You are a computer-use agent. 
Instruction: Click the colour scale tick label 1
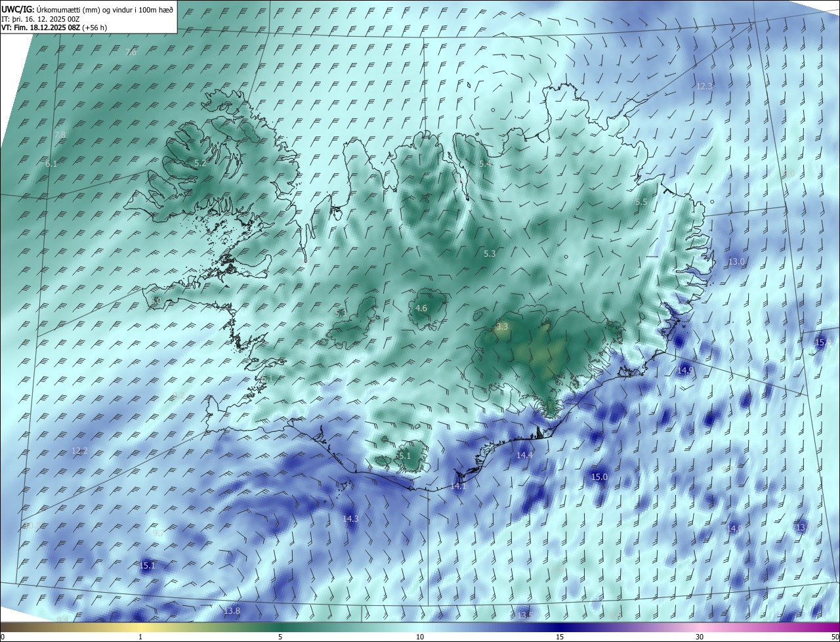click(140, 637)
